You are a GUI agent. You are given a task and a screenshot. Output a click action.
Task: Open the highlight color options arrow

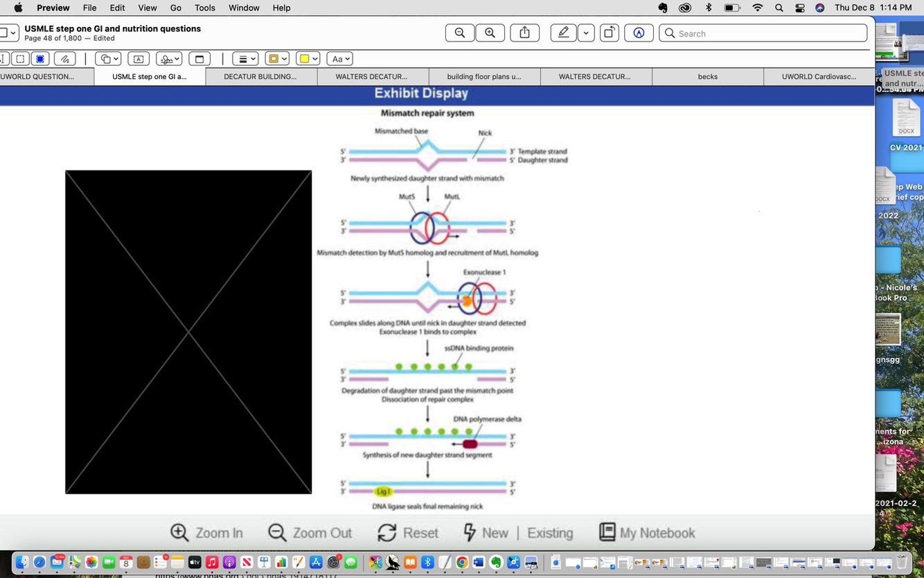(586, 33)
